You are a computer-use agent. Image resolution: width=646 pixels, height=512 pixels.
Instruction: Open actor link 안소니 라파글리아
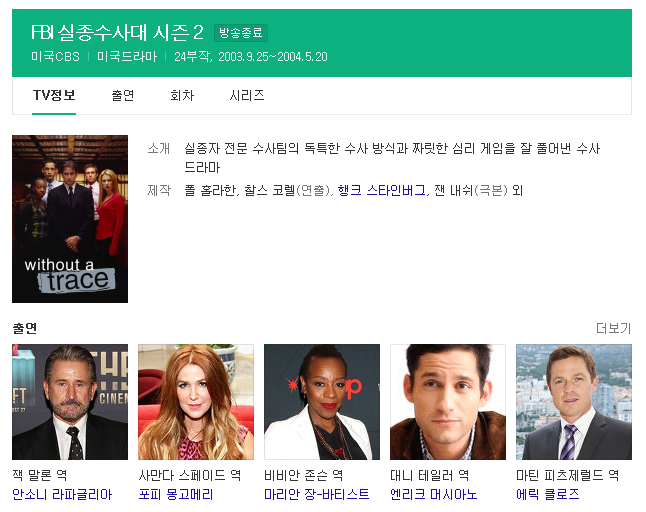[x=62, y=494]
